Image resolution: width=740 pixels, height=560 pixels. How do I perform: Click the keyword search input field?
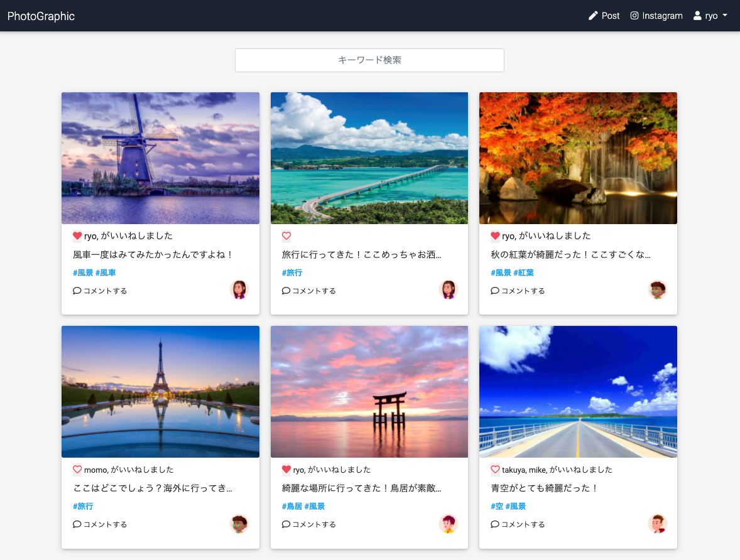click(369, 60)
